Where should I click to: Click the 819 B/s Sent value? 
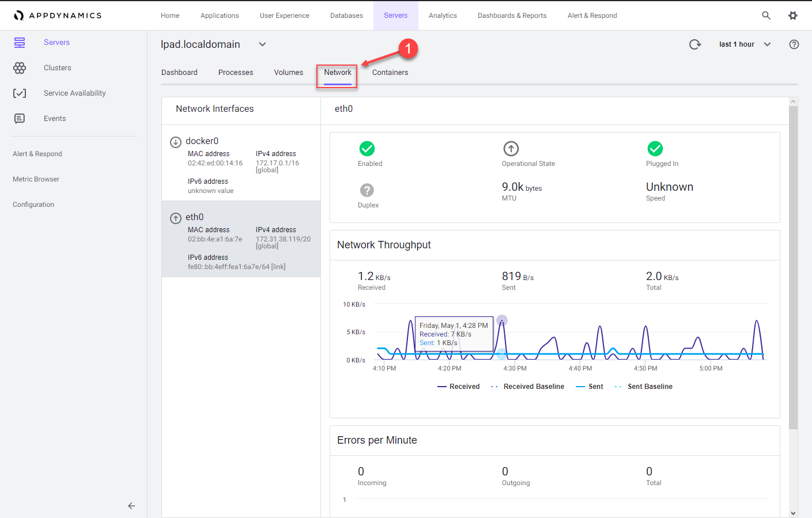(x=518, y=277)
